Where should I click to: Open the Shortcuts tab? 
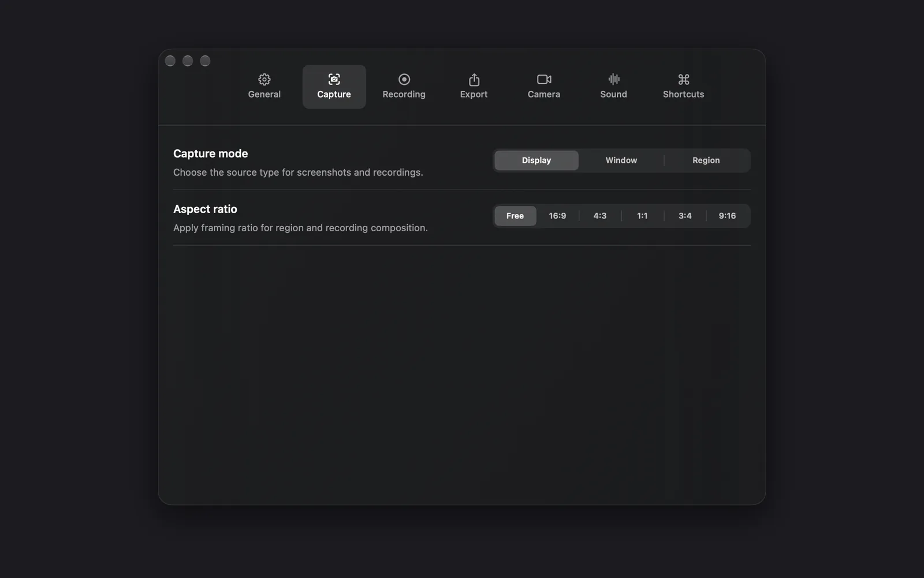tap(683, 86)
